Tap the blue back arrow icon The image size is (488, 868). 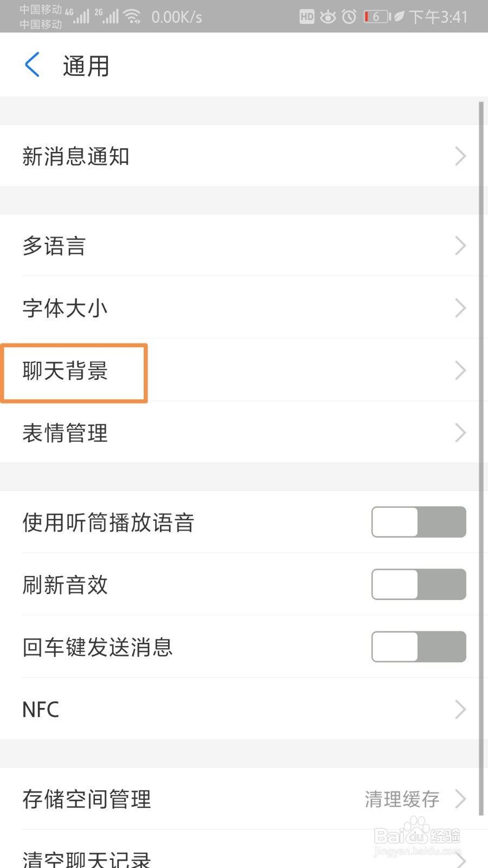(x=33, y=65)
